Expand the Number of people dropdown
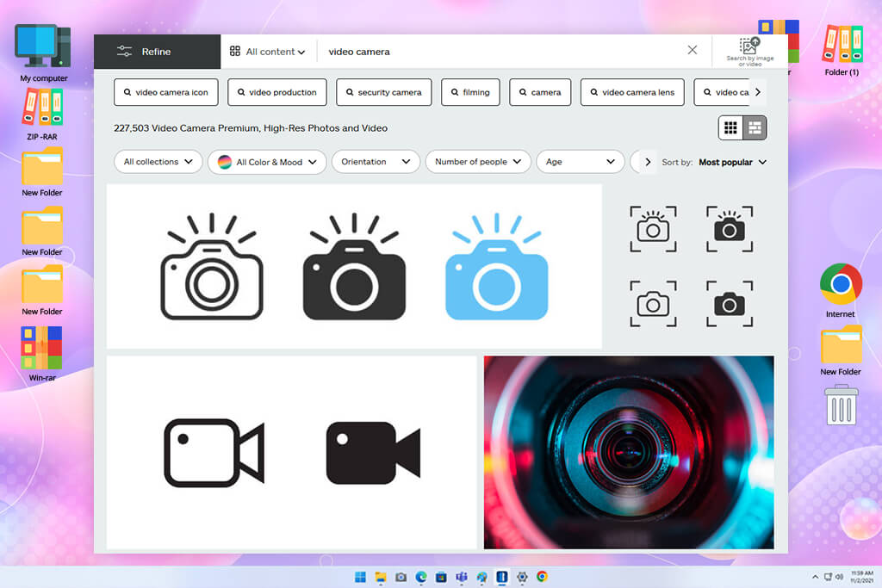882x588 pixels. [x=478, y=162]
